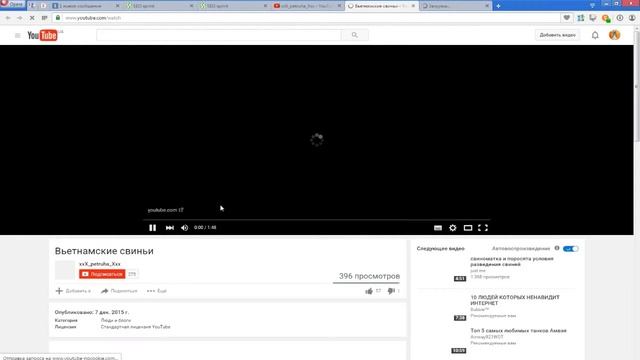The image size is (640, 360).
Task: Open the 'свиноматка и поросята' suggested video
Action: [x=512, y=261]
